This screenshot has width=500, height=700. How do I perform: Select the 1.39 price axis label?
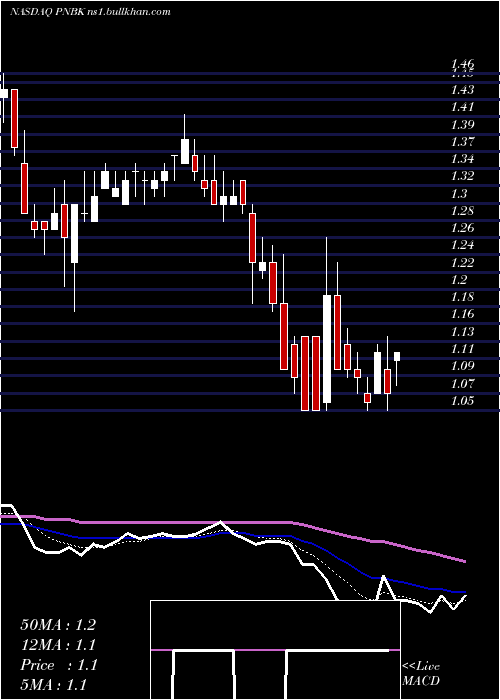[462, 125]
